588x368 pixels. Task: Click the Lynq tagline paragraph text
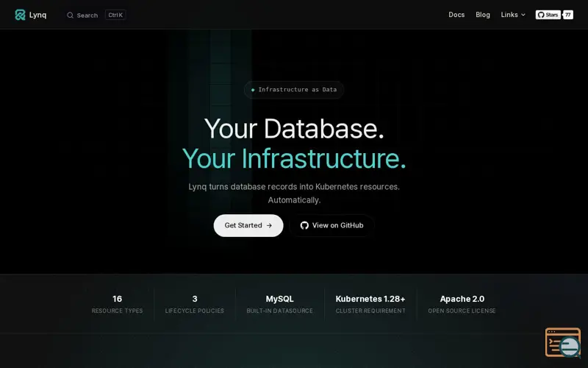click(294, 194)
